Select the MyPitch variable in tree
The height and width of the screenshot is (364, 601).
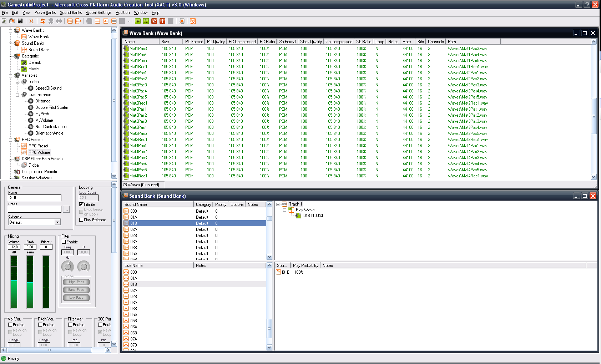click(42, 114)
